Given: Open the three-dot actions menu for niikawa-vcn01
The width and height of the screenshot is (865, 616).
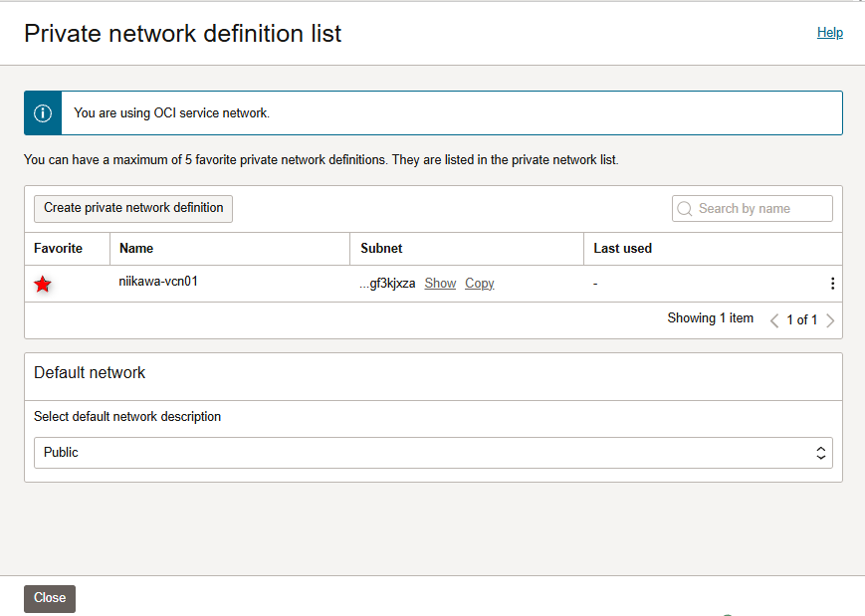Looking at the screenshot, I should tap(832, 284).
